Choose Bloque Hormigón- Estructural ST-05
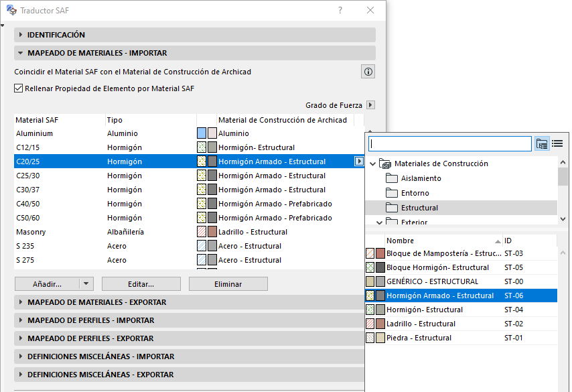Image resolution: width=572 pixels, height=392 pixels. pos(461,267)
